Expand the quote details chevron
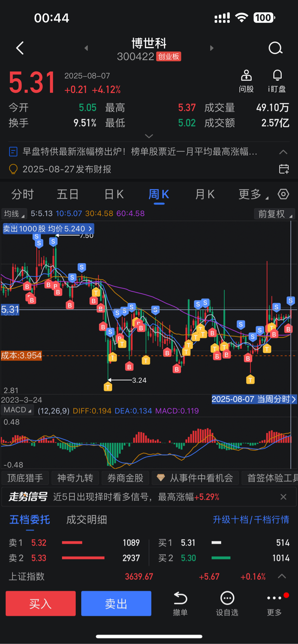The height and width of the screenshot is (644, 298). point(149,136)
